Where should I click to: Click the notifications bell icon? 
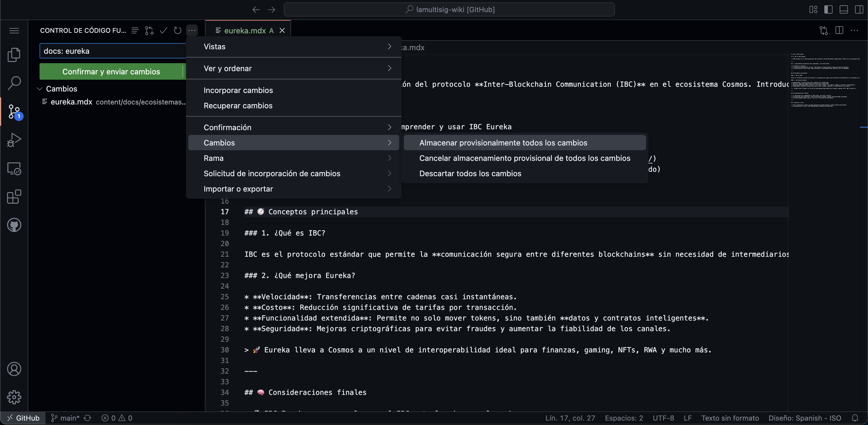pos(855,418)
